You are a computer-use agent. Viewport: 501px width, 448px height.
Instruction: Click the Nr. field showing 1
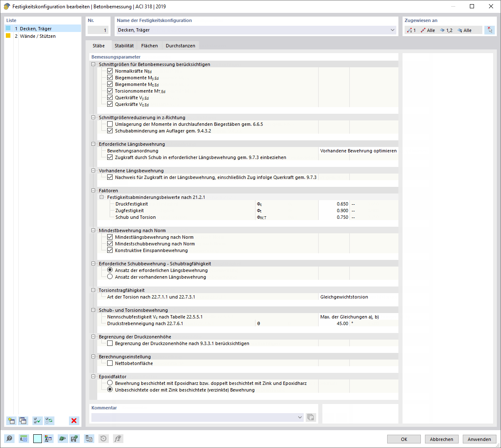click(98, 30)
